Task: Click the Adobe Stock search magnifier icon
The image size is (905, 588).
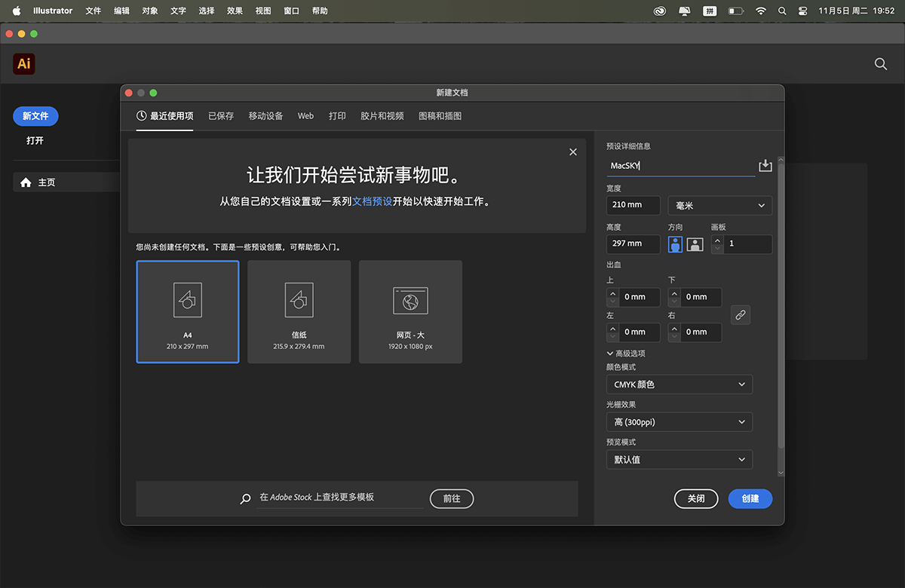Action: coord(245,498)
